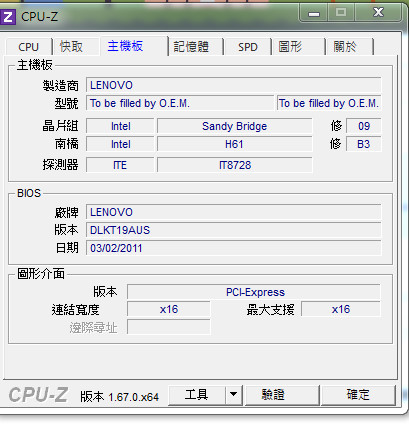
Task: Minimize the CPU-Z window
Action: click(x=314, y=13)
